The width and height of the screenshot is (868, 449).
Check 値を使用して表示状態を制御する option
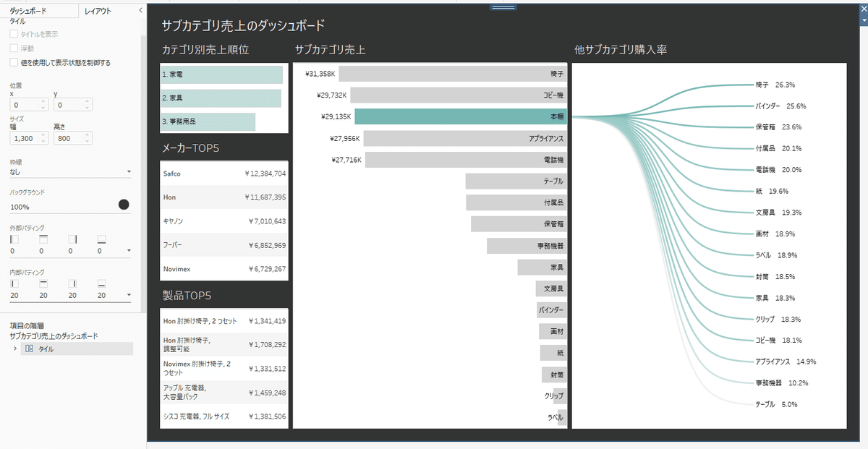(x=14, y=63)
